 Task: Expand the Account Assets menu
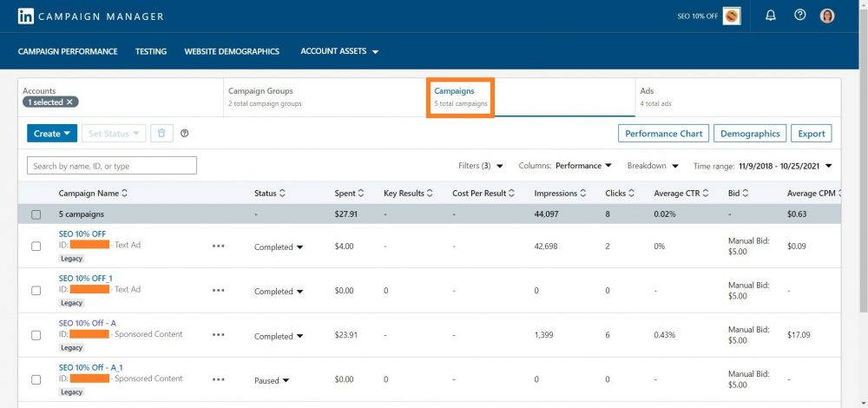(x=339, y=51)
